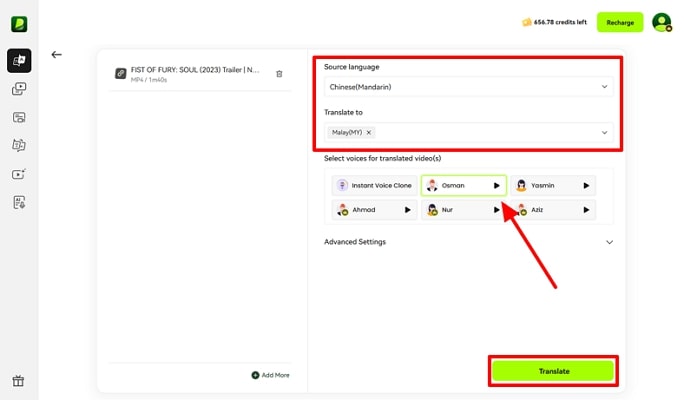
Task: Click the back arrow icon
Action: (x=57, y=55)
